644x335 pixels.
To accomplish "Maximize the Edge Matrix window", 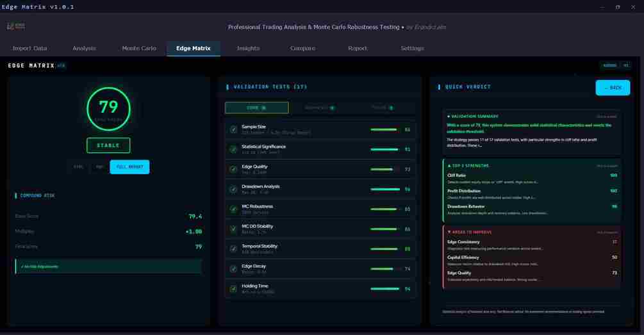I will tap(617, 7).
